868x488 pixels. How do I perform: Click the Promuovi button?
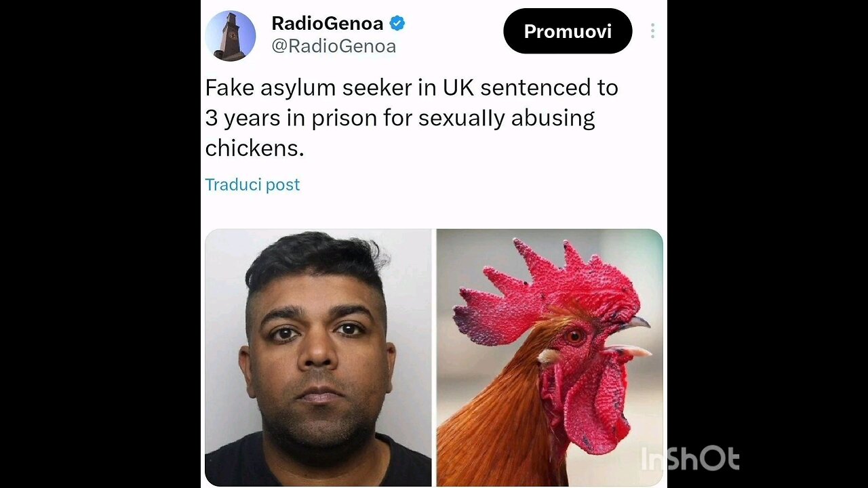568,31
